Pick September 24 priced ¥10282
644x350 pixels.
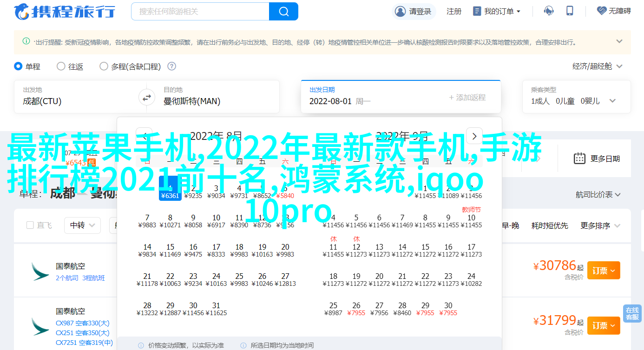point(471,279)
